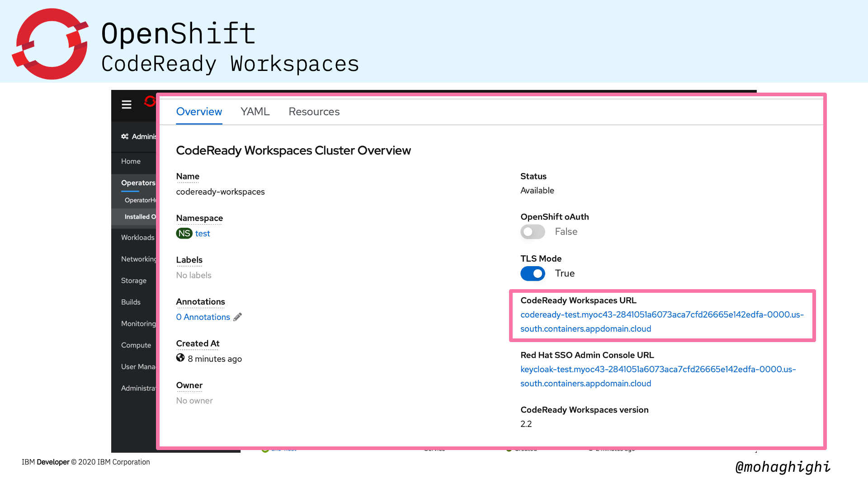The height and width of the screenshot is (488, 868).
Task: Open the Red Hat SSO keycloak URL link
Action: tap(658, 376)
